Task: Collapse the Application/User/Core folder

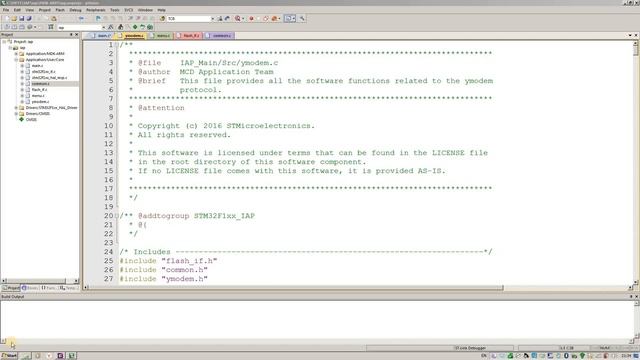Action: pos(16,60)
